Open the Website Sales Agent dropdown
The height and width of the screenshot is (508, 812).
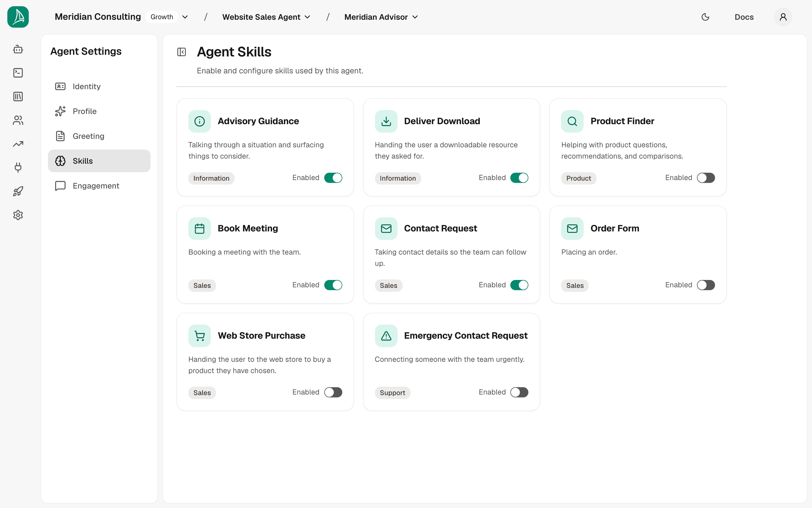(x=266, y=17)
